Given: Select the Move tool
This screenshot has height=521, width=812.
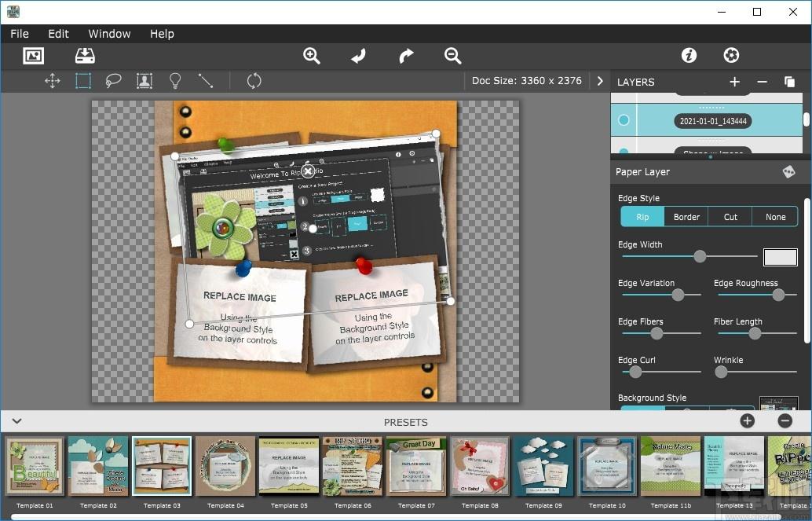Looking at the screenshot, I should tap(53, 81).
